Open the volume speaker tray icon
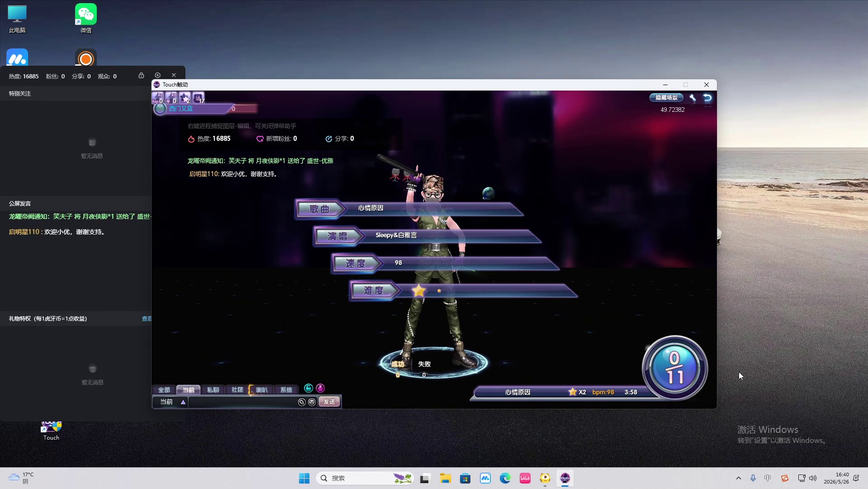This screenshot has width=868, height=489. (813, 478)
